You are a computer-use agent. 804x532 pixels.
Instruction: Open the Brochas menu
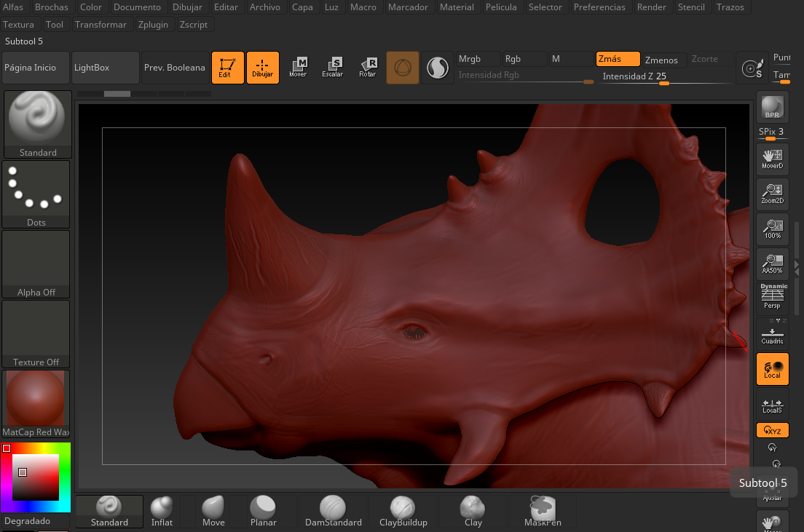51,7
